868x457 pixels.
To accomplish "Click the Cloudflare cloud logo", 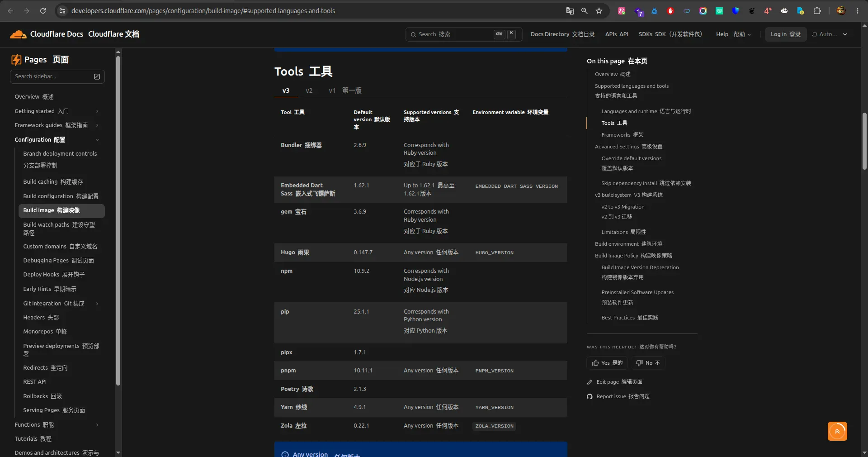I will 18,34.
